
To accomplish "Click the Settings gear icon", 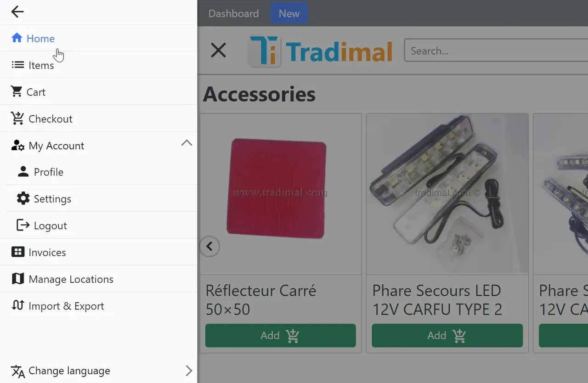I will [23, 198].
